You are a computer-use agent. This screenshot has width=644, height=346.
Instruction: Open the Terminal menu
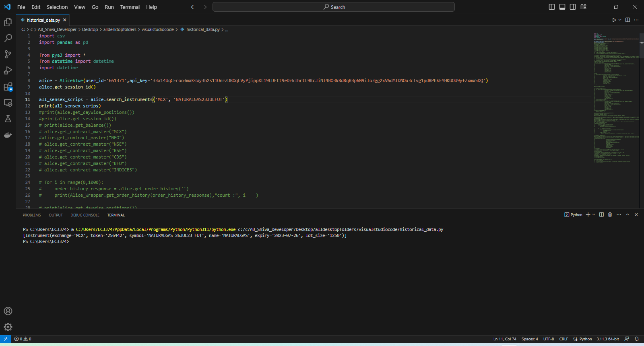coord(130,7)
